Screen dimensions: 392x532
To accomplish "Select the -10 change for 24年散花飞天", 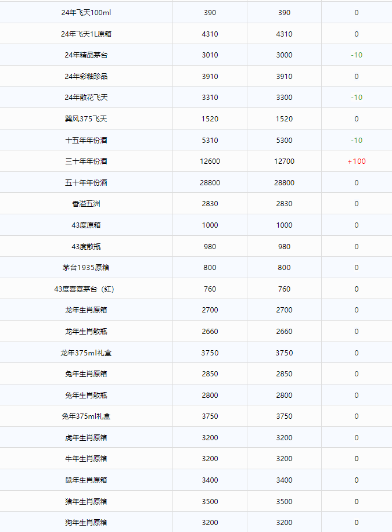I will 357,98.
